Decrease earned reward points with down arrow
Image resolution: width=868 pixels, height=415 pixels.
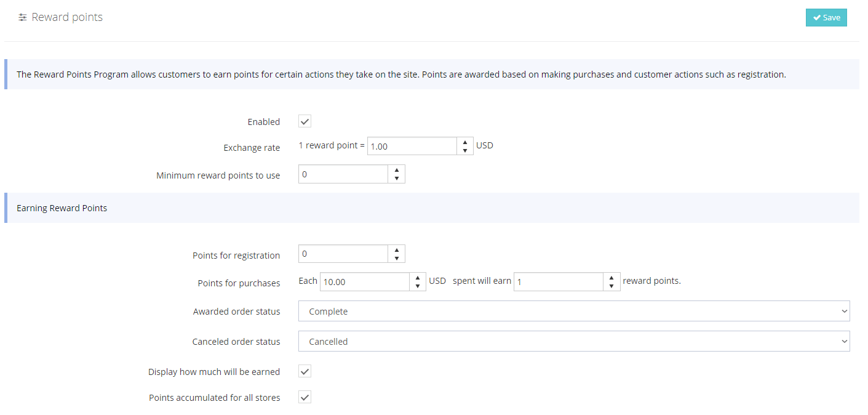click(x=611, y=286)
